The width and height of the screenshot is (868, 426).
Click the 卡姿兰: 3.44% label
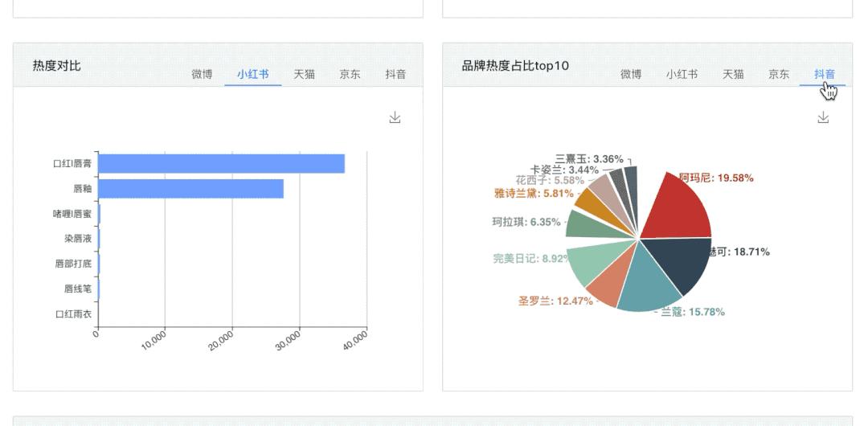click(x=565, y=170)
